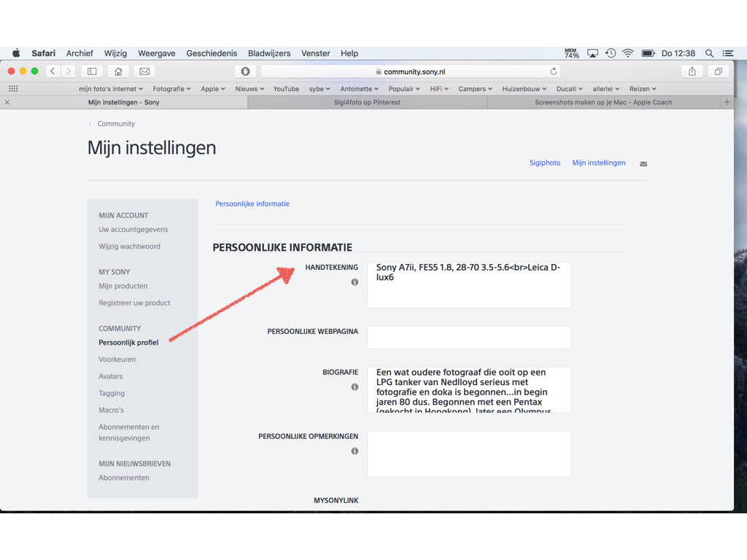Screen dimensions: 747x560
Task: Click the Avatars sidebar link
Action: [x=111, y=376]
